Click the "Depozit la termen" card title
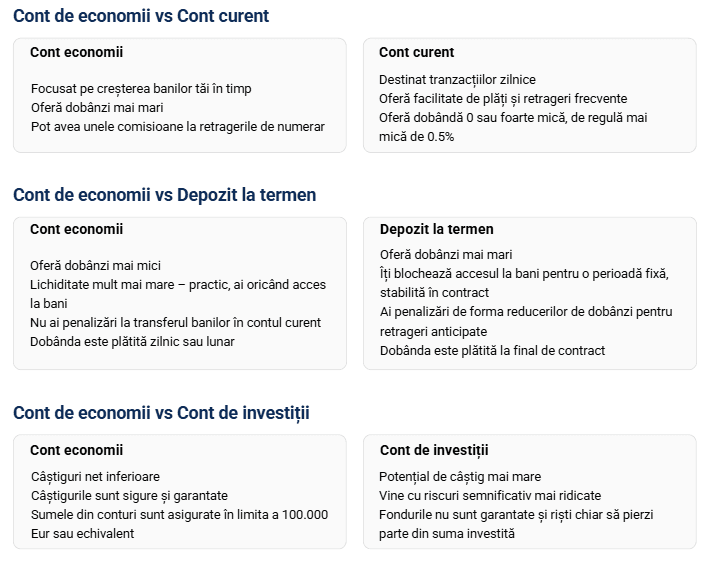707x575 pixels. (437, 229)
